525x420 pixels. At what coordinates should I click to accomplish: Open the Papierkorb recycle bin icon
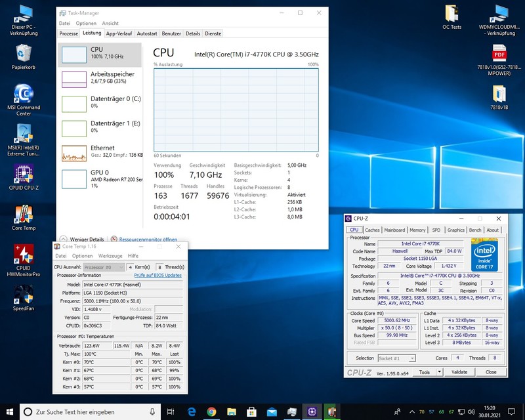tap(24, 57)
